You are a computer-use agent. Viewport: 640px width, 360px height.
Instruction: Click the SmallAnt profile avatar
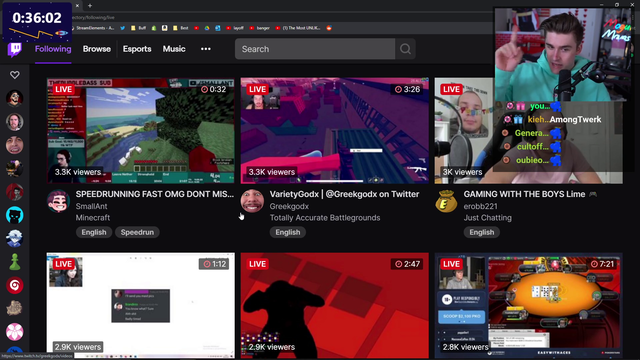[x=58, y=201]
